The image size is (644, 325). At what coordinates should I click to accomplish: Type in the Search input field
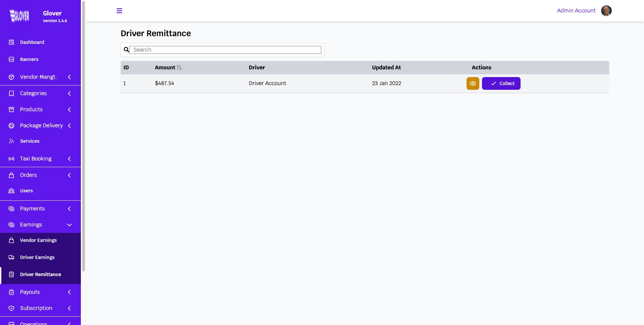click(225, 50)
